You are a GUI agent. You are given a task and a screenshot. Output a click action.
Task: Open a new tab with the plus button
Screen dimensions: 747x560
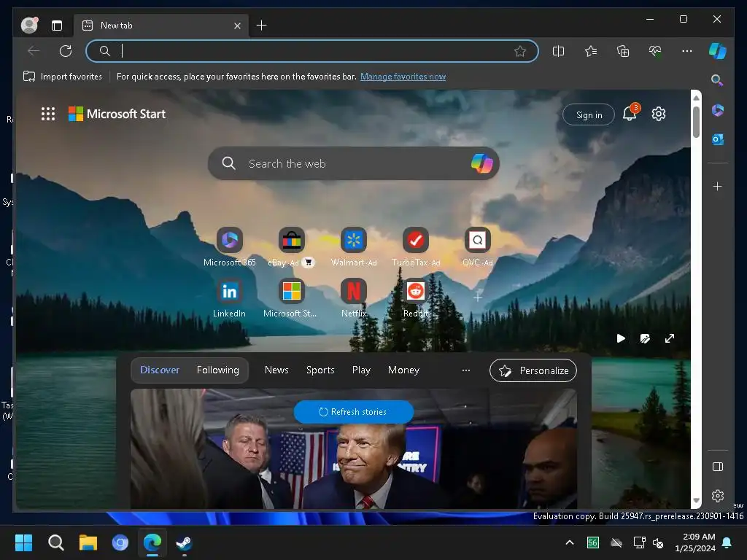[262, 26]
